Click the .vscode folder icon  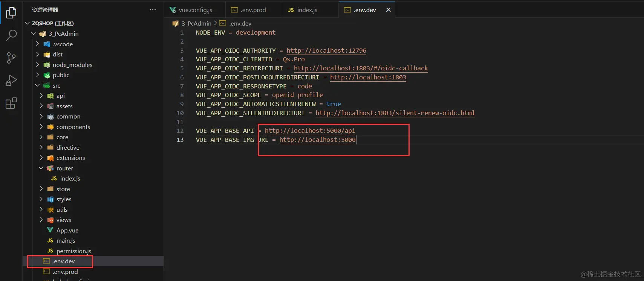(47, 44)
